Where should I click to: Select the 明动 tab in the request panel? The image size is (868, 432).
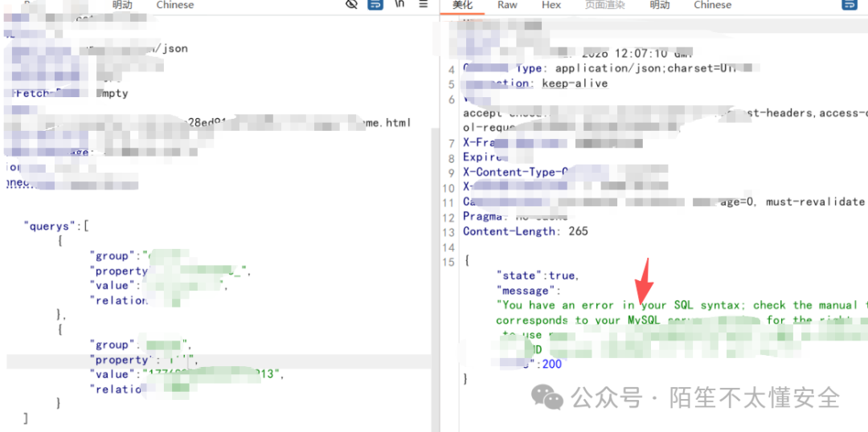(x=122, y=5)
